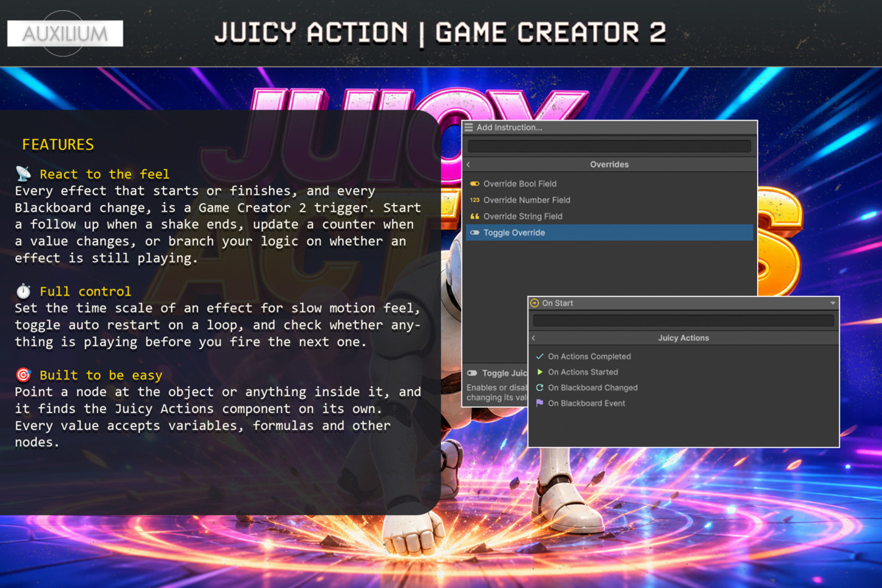Focus the search field under On Start

tap(684, 320)
